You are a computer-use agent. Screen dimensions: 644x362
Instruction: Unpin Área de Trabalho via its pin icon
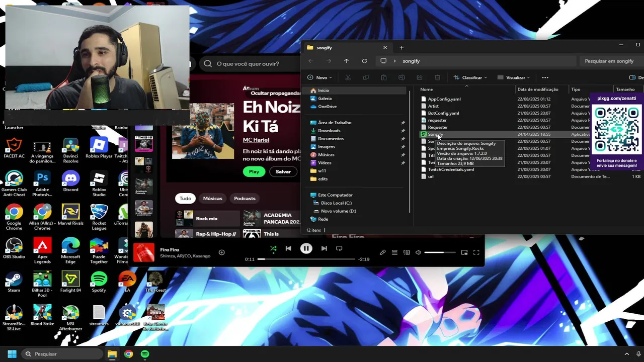[403, 123]
